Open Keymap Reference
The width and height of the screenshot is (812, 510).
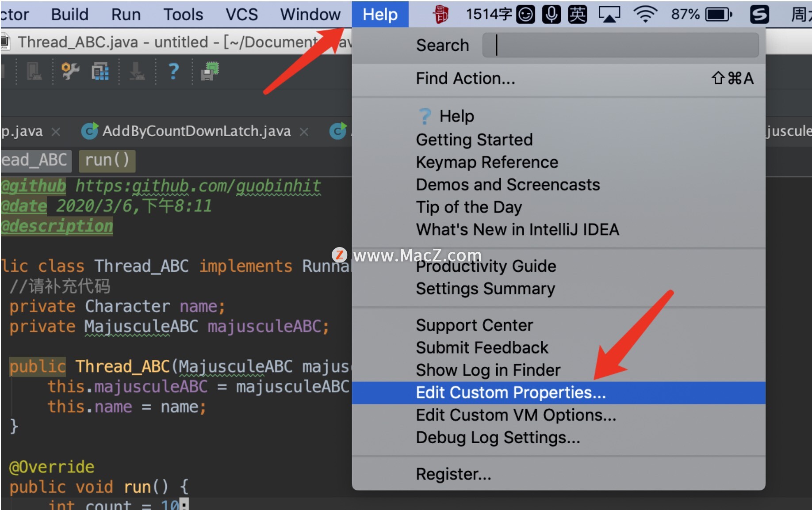(x=559, y=162)
